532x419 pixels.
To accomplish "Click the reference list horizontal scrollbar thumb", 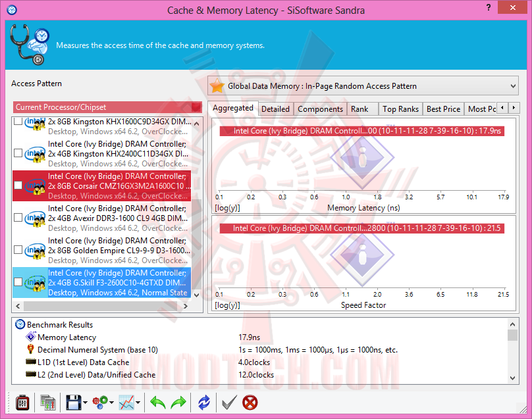I will [101, 306].
